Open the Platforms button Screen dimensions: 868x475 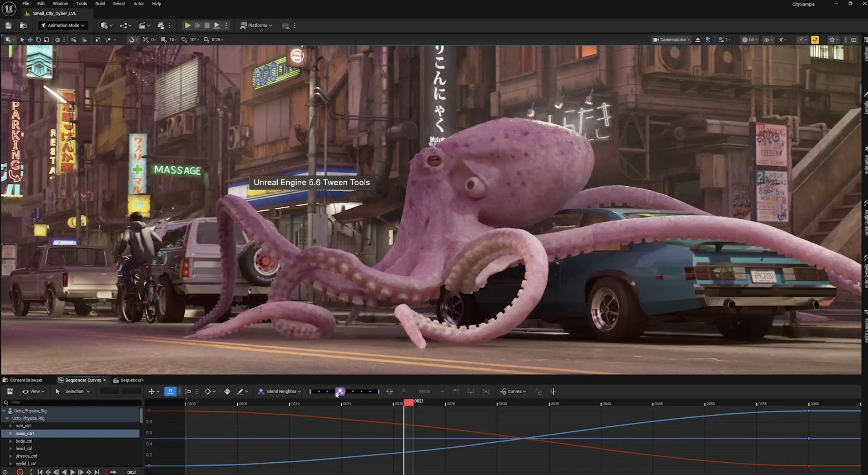(256, 25)
